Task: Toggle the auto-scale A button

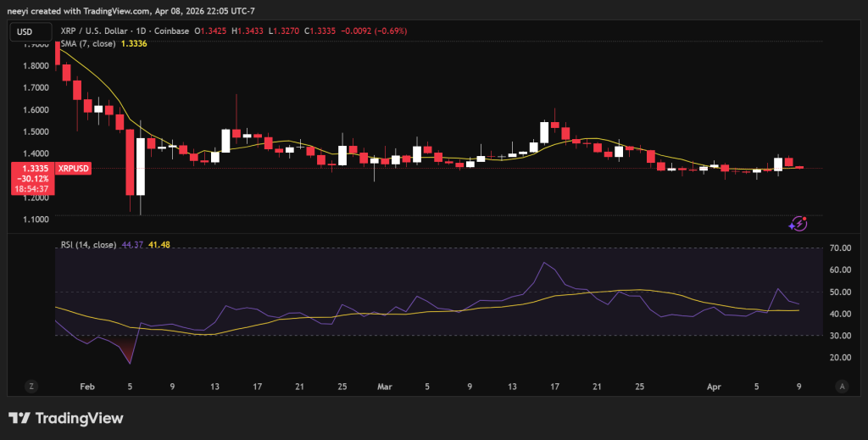Action: click(x=842, y=386)
